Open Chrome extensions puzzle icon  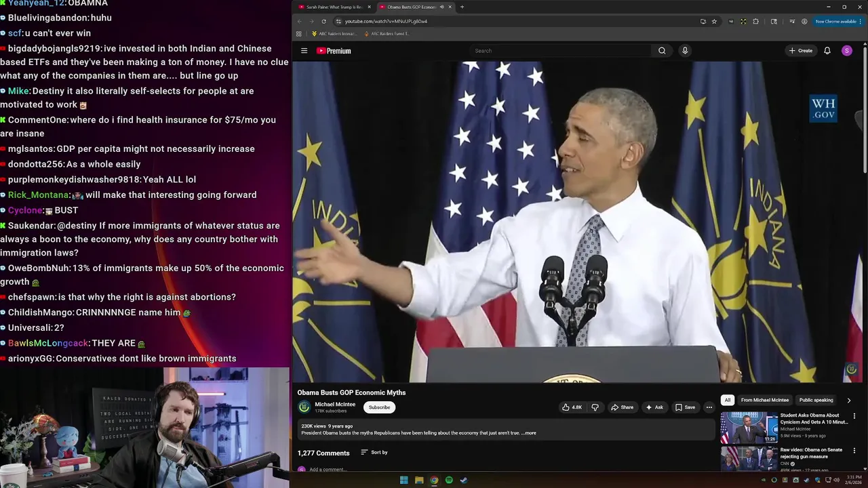pyautogui.click(x=755, y=21)
